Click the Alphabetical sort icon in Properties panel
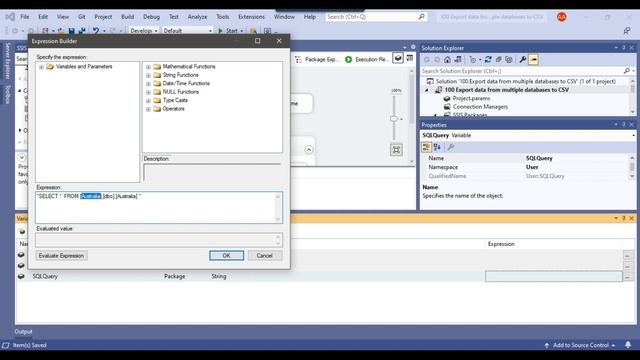 point(437,147)
